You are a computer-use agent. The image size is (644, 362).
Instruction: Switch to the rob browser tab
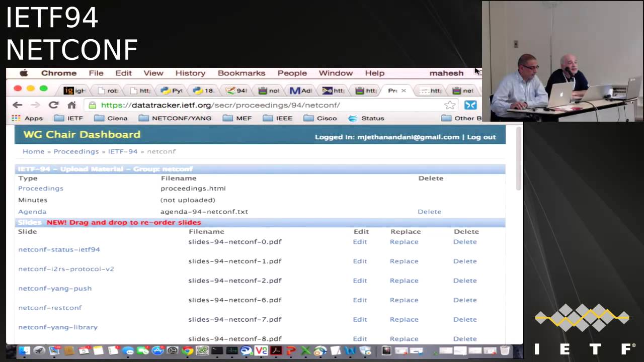(x=108, y=90)
